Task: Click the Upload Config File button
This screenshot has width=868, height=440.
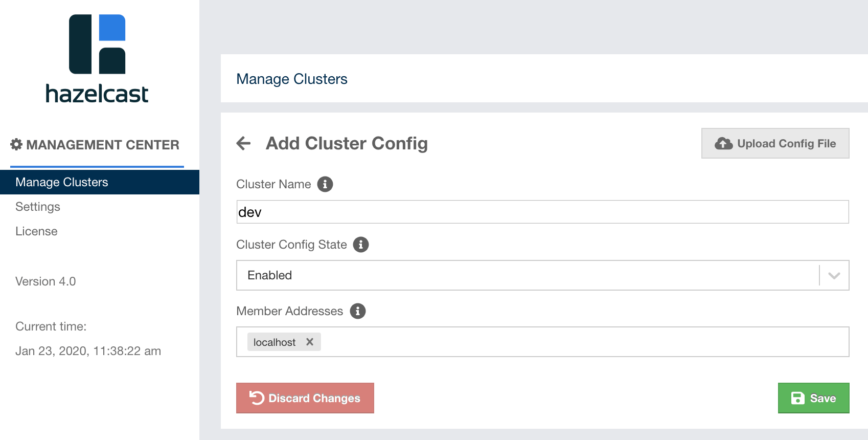Action: 775,143
